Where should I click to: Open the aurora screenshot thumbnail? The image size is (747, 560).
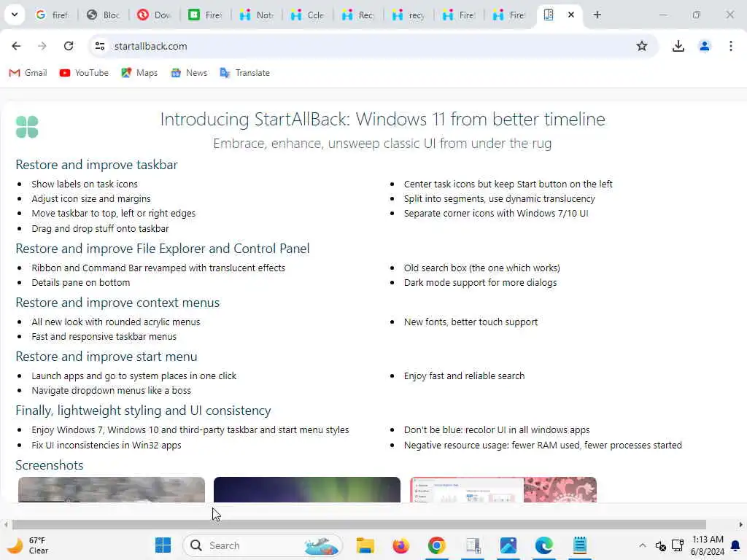coord(307,489)
